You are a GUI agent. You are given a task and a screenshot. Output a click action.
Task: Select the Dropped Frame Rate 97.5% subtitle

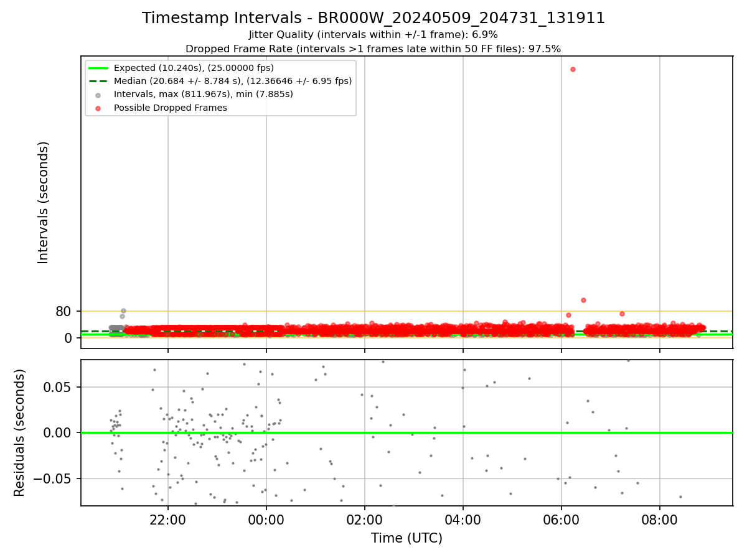[374, 49]
